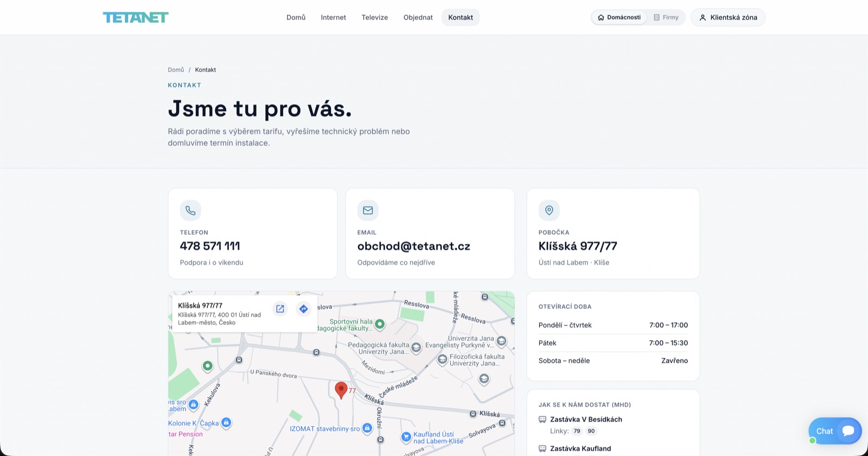The width and height of the screenshot is (868, 456).
Task: Click line badge 79 under V Besídkách
Action: pos(577,432)
